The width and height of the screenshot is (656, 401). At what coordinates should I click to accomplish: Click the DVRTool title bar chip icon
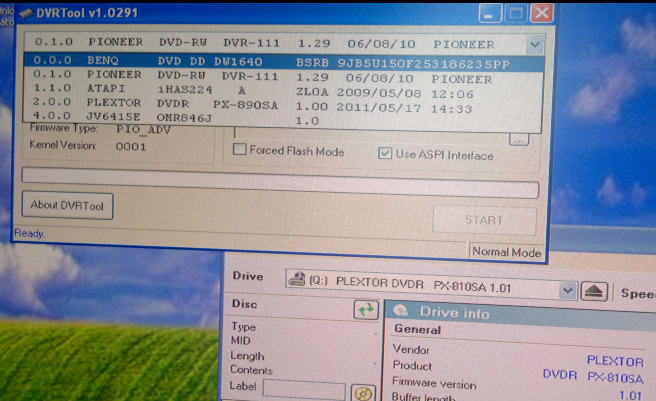click(26, 13)
